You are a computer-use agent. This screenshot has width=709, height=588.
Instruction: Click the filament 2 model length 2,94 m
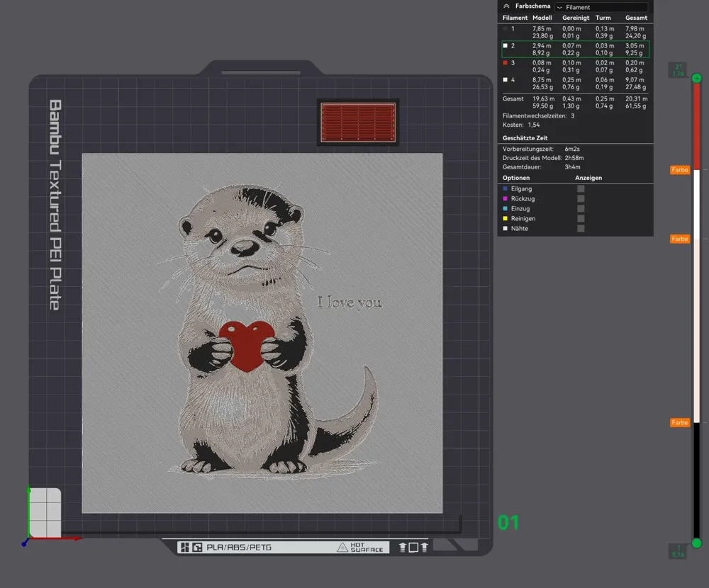tap(542, 46)
